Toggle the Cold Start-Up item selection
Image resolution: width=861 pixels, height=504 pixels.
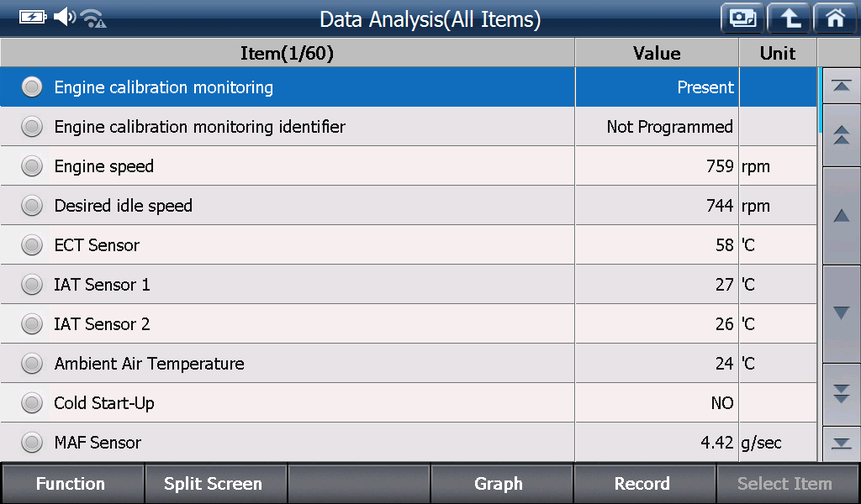[x=32, y=403]
